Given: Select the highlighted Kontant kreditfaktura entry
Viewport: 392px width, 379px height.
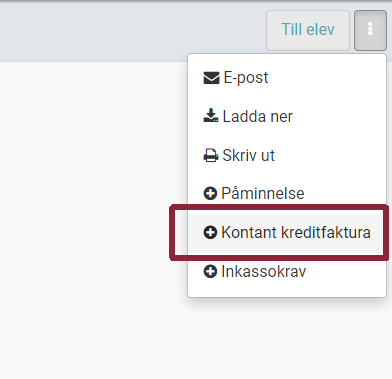Looking at the screenshot, I should [x=287, y=232].
